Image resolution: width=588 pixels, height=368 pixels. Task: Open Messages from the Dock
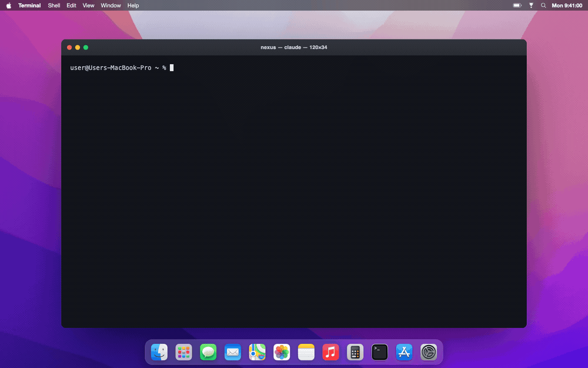pyautogui.click(x=208, y=352)
